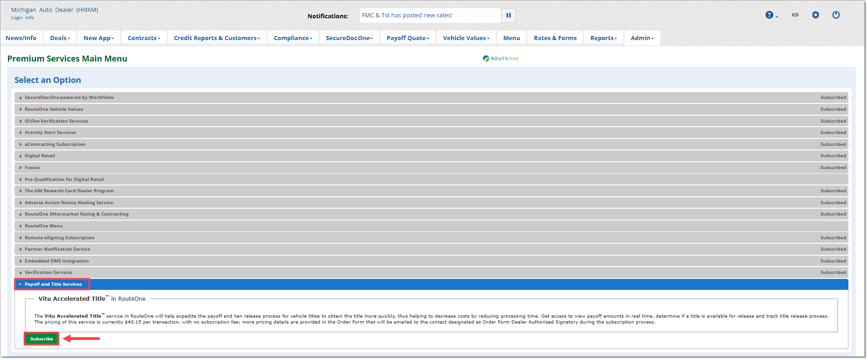Expand Partner Notification Service row

coord(431,249)
